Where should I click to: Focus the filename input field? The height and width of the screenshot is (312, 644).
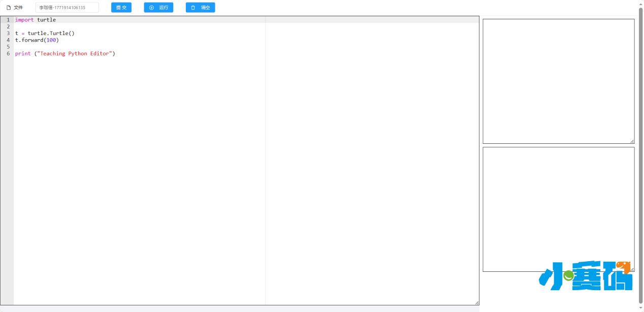(67, 8)
